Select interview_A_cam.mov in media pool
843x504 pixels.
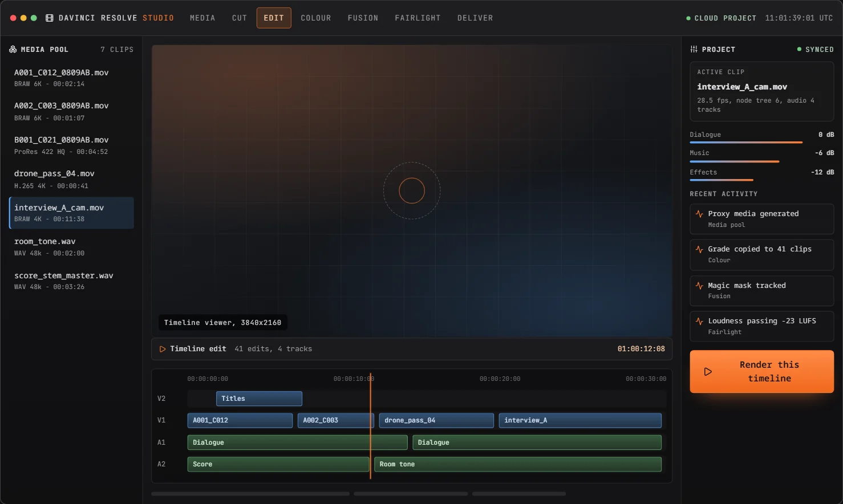coord(72,213)
